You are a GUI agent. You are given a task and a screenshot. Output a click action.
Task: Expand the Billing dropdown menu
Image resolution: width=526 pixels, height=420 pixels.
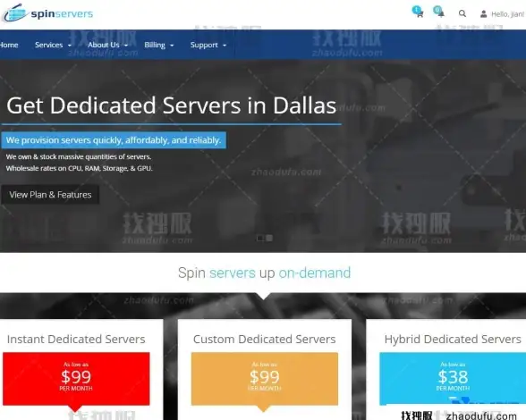tap(159, 45)
